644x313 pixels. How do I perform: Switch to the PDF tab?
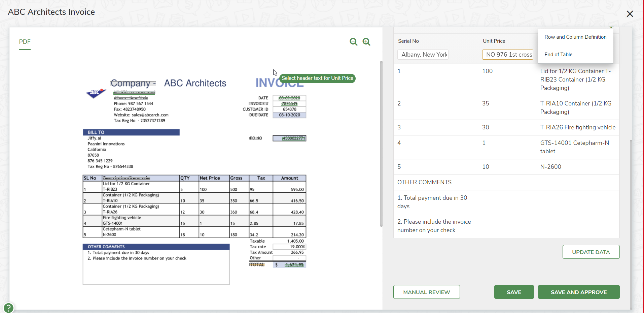(x=25, y=42)
